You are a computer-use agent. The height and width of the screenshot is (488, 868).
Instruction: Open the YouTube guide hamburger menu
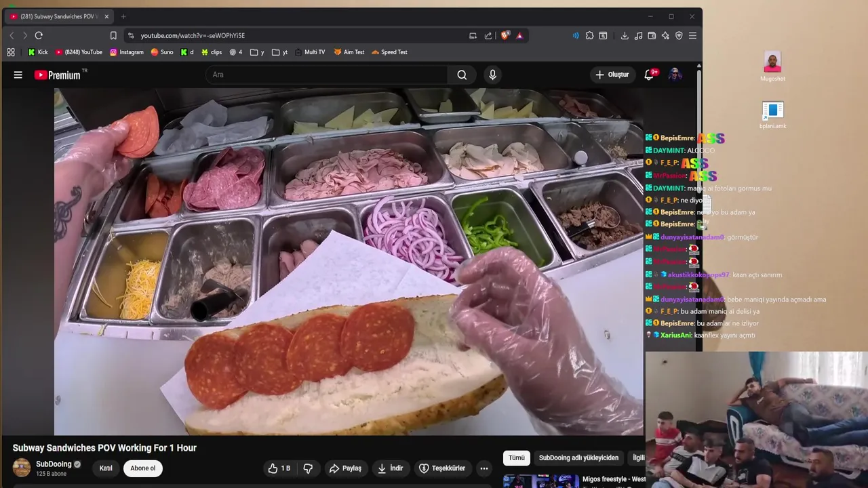click(x=18, y=75)
